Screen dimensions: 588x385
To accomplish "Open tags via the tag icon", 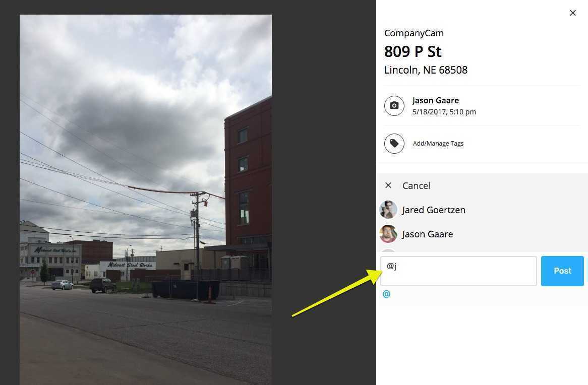I will click(394, 143).
